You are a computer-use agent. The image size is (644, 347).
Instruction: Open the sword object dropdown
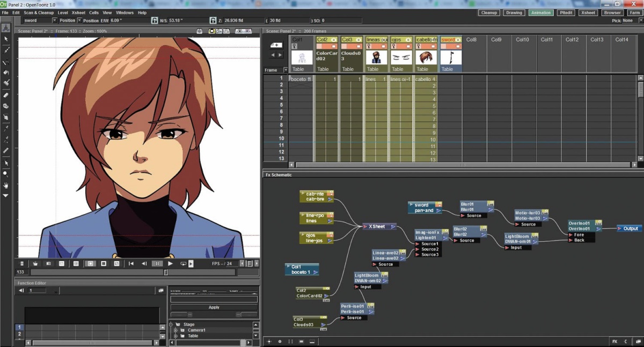pyautogui.click(x=54, y=20)
